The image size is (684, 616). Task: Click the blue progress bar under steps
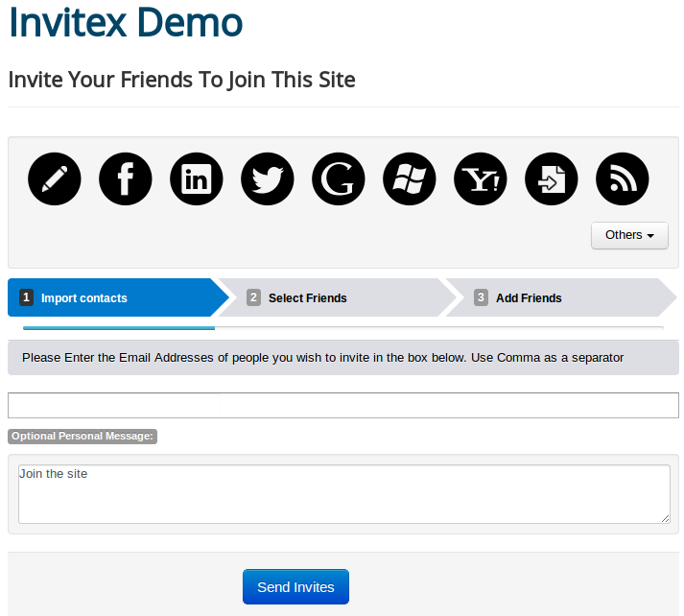(x=119, y=328)
